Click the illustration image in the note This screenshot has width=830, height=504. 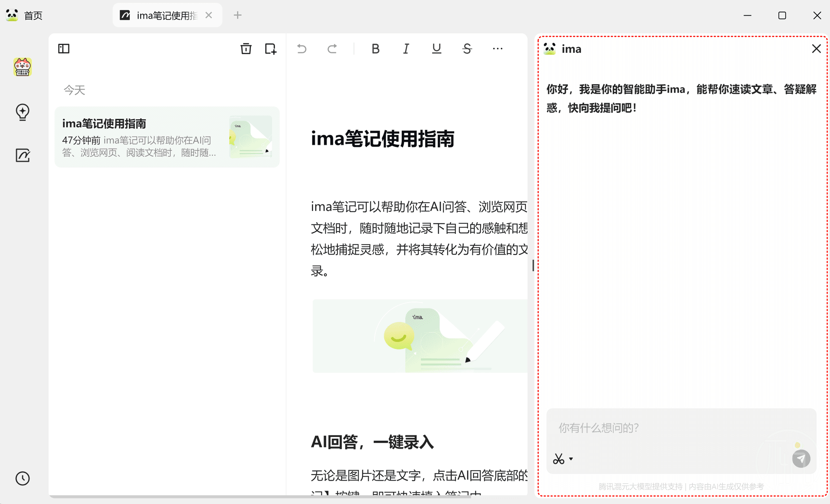click(x=420, y=336)
